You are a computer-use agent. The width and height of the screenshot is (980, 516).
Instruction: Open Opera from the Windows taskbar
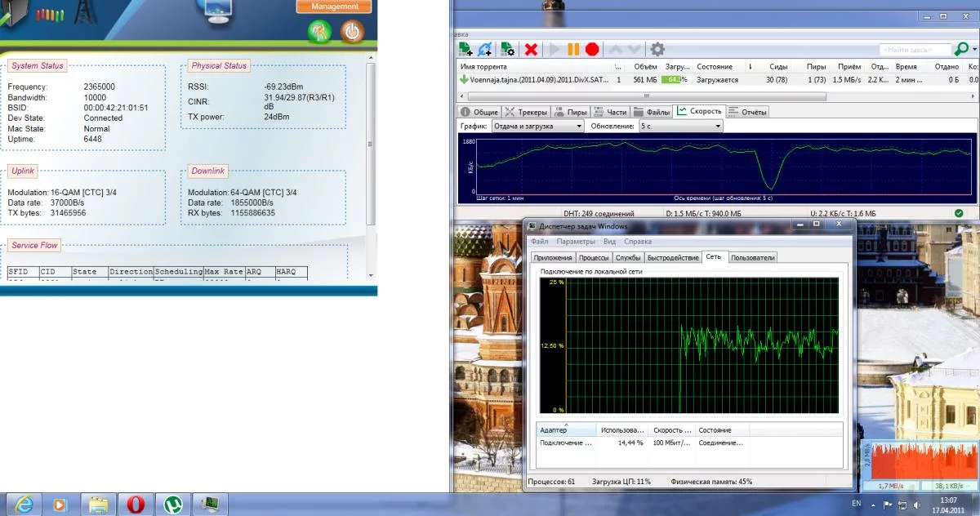pos(136,504)
